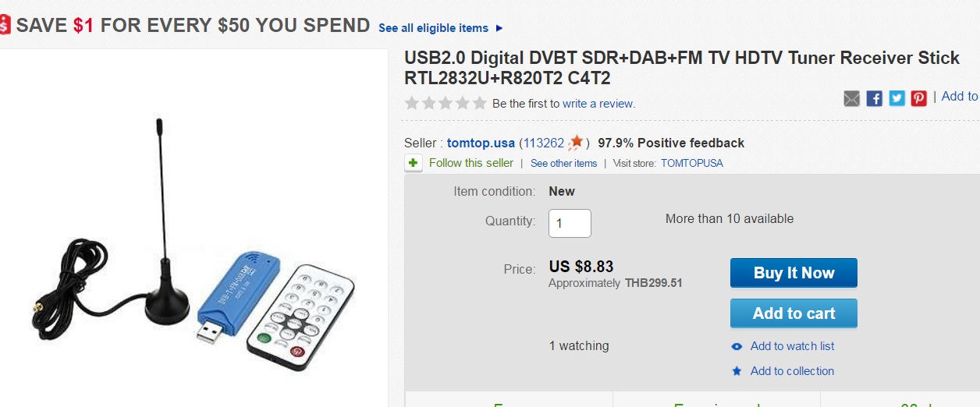The height and width of the screenshot is (407, 980).
Task: Click the star icon beside Add to collection
Action: point(737,371)
